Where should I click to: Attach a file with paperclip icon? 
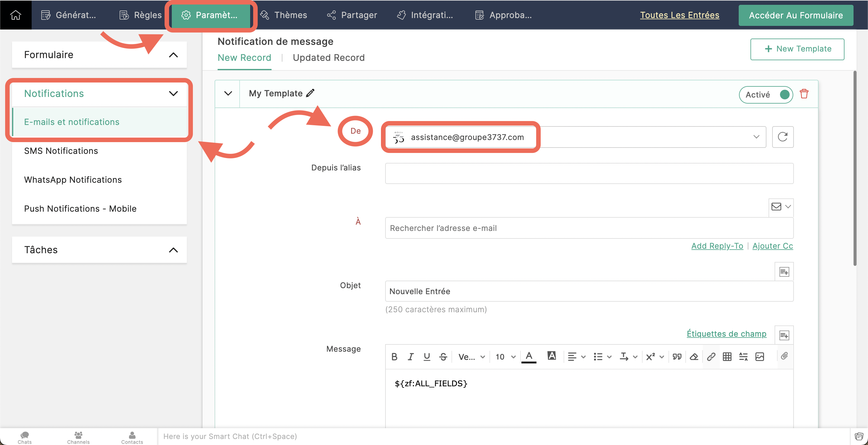tap(784, 356)
